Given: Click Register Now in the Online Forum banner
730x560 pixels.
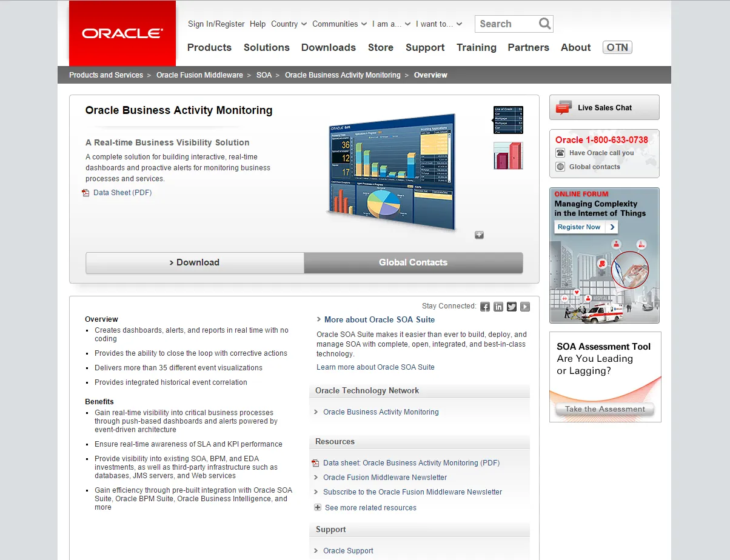Looking at the screenshot, I should click(586, 227).
